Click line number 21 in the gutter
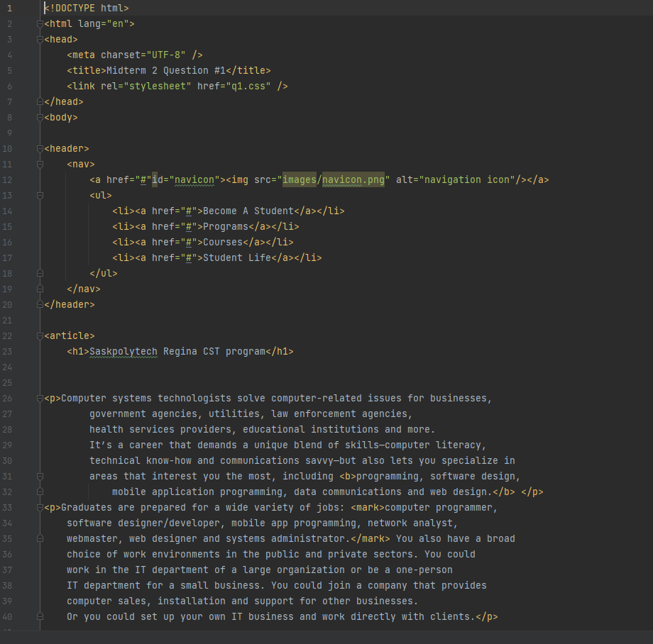 click(x=7, y=321)
